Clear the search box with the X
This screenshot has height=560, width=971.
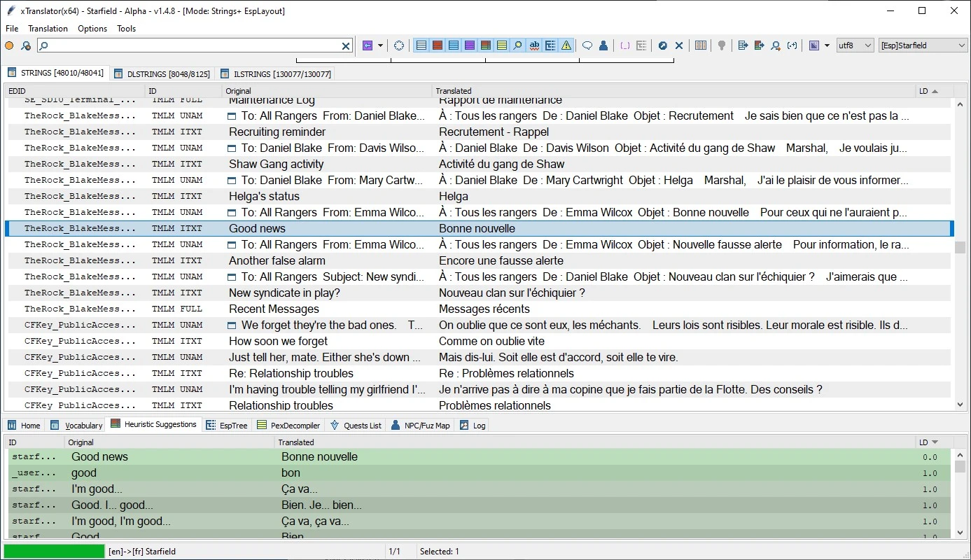tap(345, 45)
